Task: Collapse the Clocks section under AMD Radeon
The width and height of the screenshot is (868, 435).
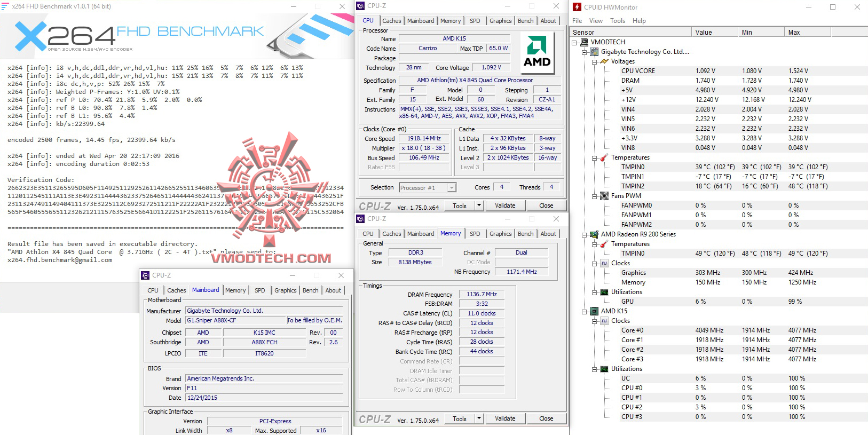Action: coord(594,264)
